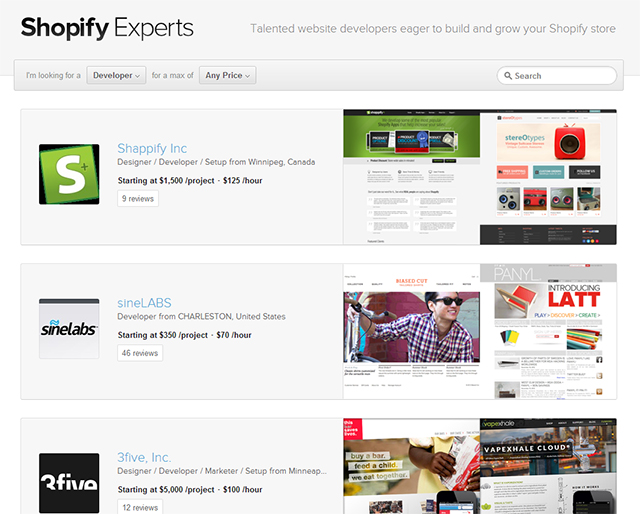640x514 pixels.
Task: Click the Shappify green S logo
Action: pos(69,174)
